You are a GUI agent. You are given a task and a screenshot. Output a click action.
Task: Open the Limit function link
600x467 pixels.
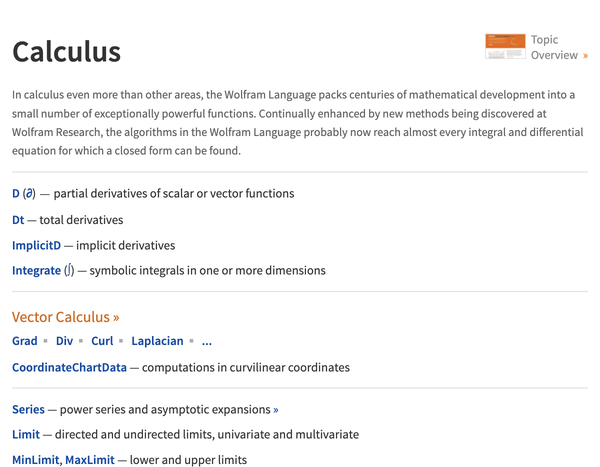click(x=26, y=434)
